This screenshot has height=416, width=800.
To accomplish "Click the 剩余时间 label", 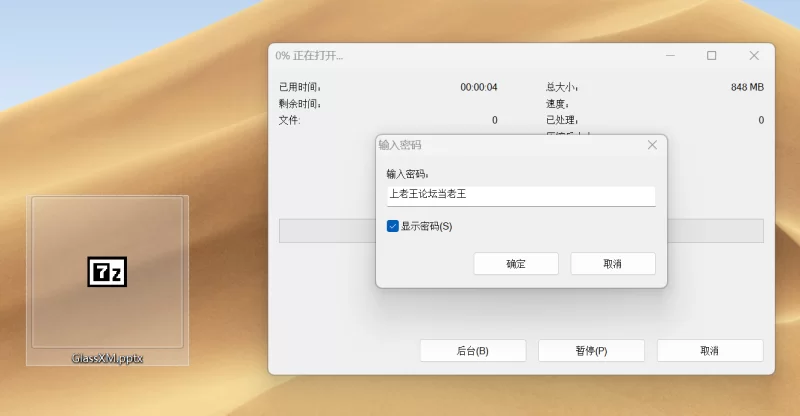I will (x=300, y=104).
